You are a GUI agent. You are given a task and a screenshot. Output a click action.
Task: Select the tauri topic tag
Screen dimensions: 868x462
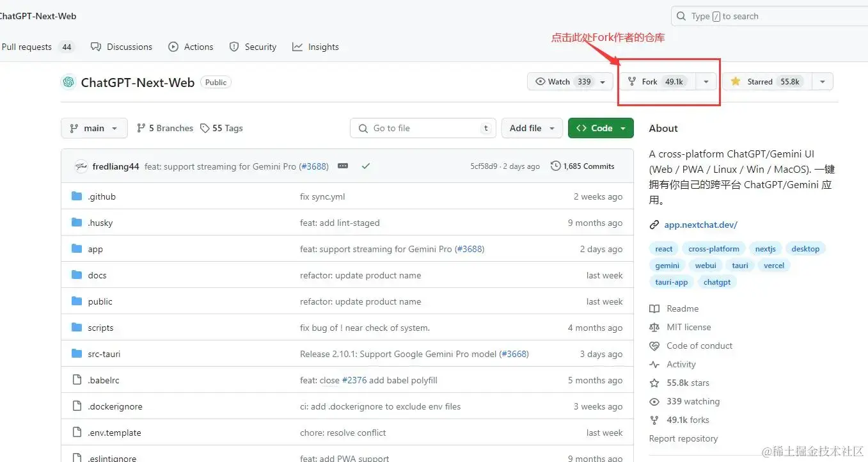(740, 266)
